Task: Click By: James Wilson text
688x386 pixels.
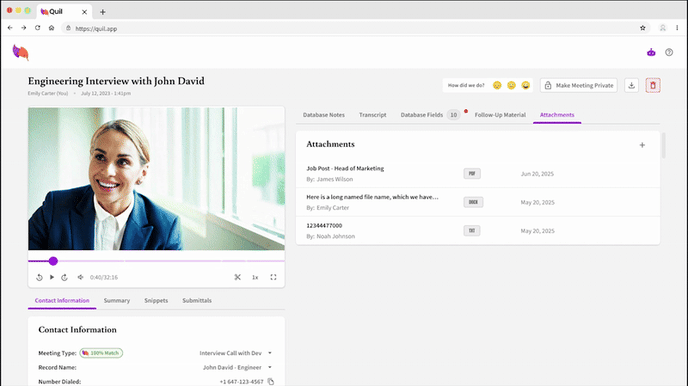Action: (330, 179)
